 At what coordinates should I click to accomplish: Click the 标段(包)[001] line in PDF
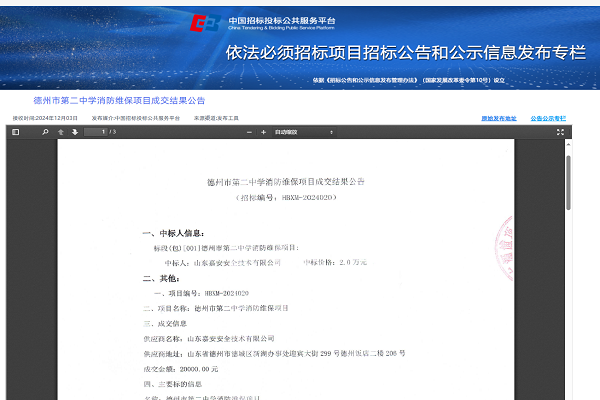[x=226, y=248]
